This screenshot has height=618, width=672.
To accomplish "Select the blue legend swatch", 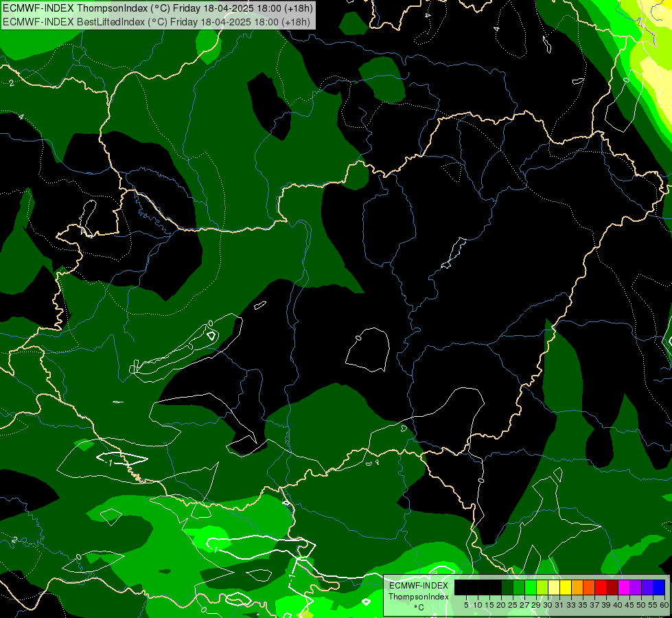I will (659, 588).
